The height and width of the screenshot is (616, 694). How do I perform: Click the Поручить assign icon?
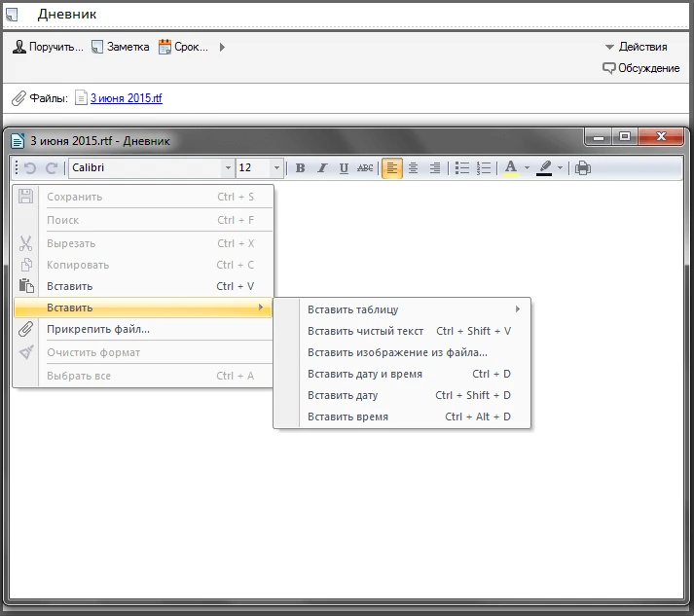pos(19,47)
